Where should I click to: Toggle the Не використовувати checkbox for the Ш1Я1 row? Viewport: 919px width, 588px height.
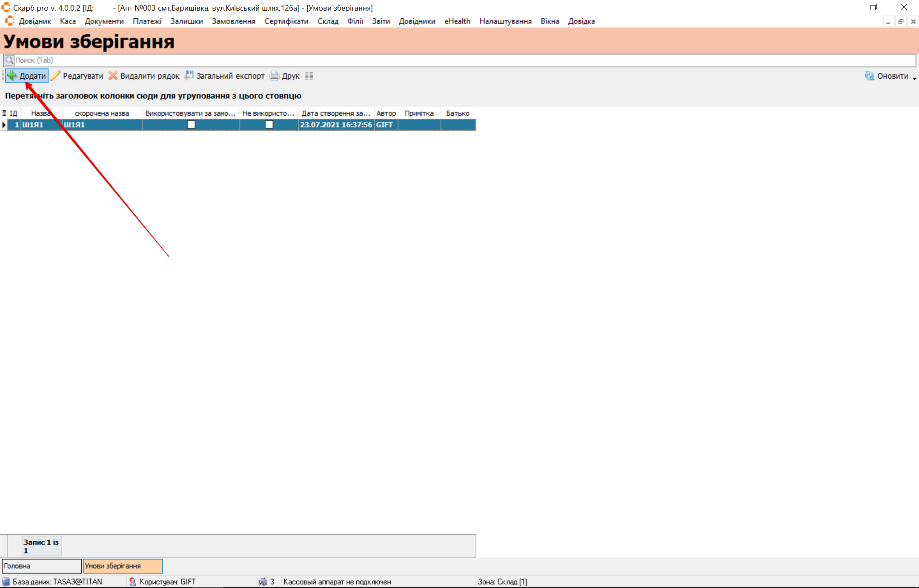pos(269,125)
